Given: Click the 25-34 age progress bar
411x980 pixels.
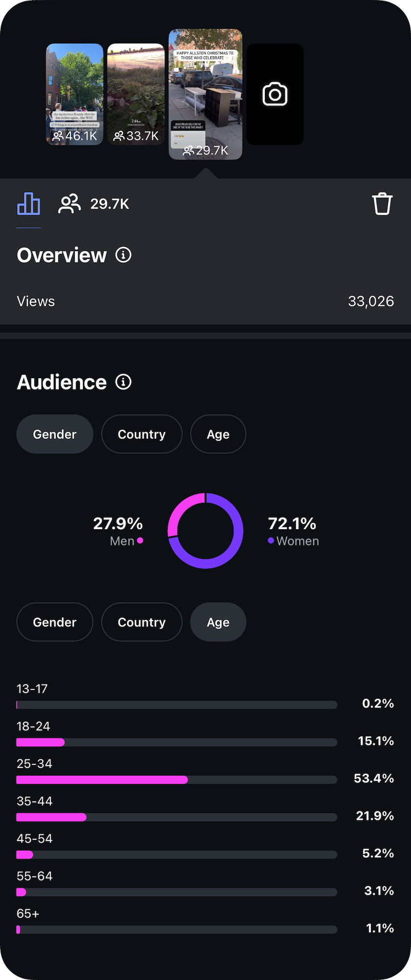Looking at the screenshot, I should pos(177,780).
